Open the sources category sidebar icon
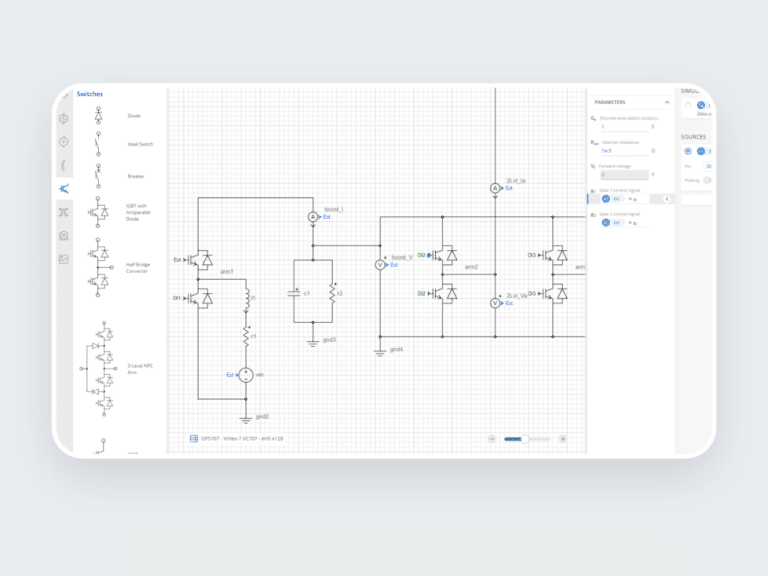Viewport: 768px width, 576px height. pos(64,119)
